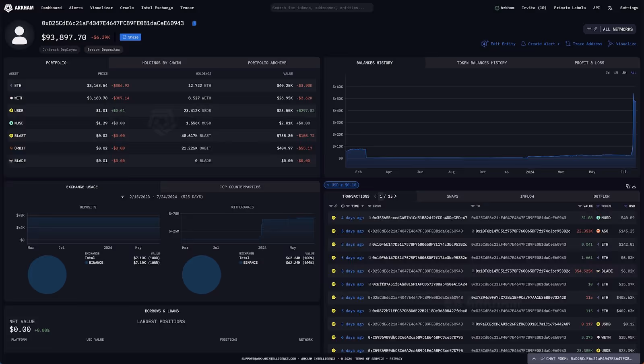The image size is (644, 364).
Task: Open the language translation icon
Action: pyautogui.click(x=610, y=8)
